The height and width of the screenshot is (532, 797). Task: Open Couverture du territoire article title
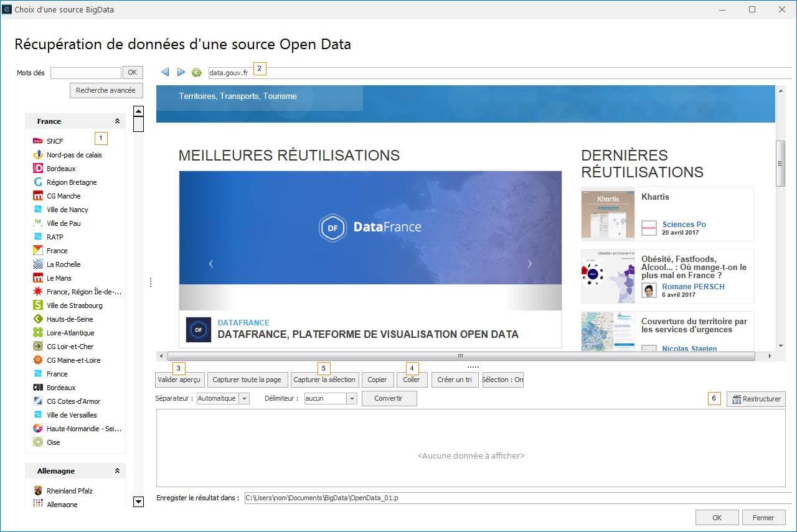694,325
